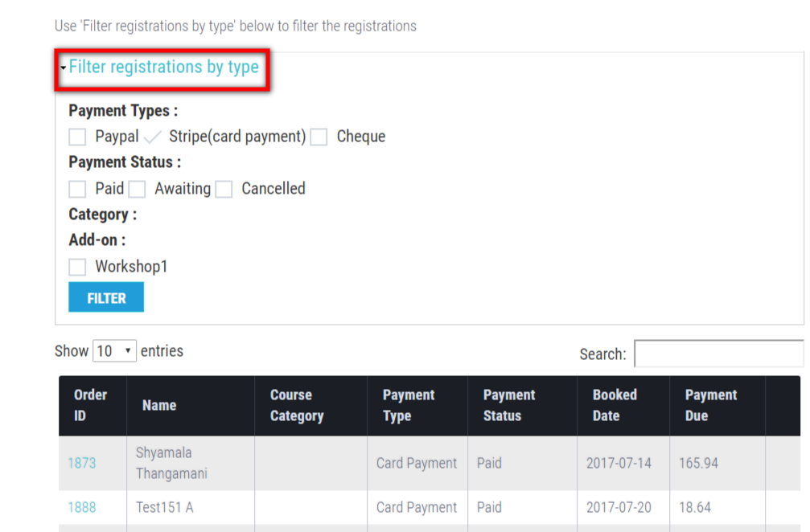The height and width of the screenshot is (532, 810).
Task: Focus the Search input field
Action: (x=719, y=354)
